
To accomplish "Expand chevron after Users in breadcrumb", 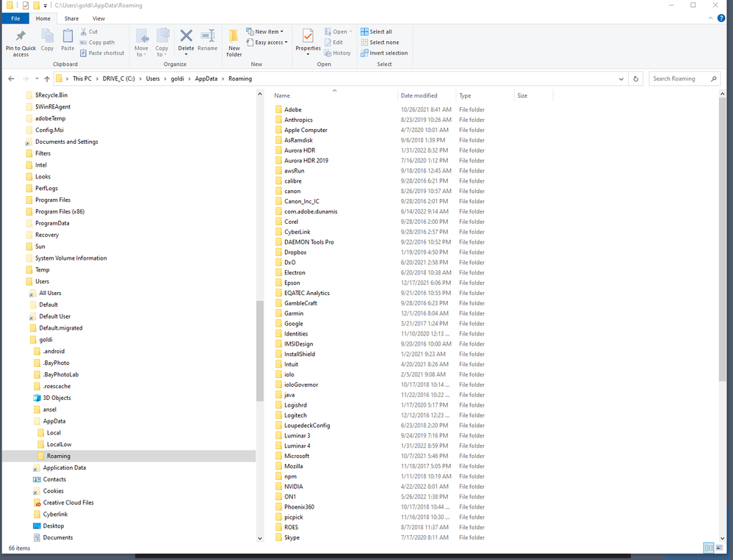I will point(165,79).
